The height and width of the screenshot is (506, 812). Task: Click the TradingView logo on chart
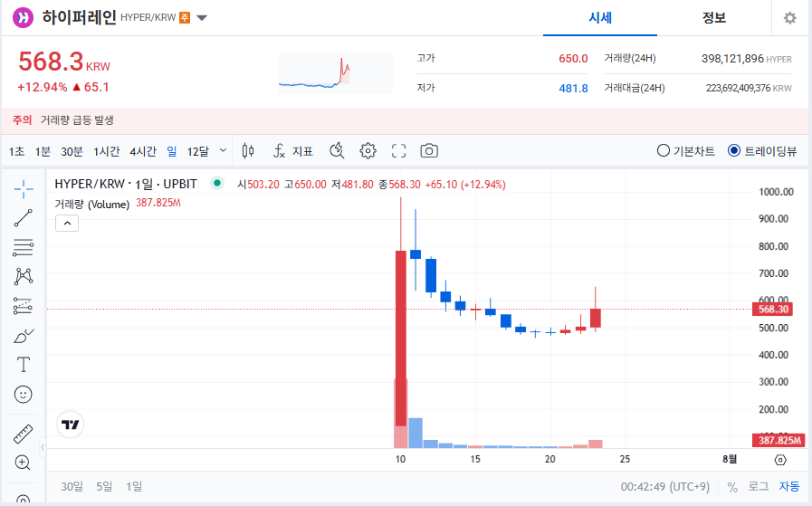coord(70,425)
